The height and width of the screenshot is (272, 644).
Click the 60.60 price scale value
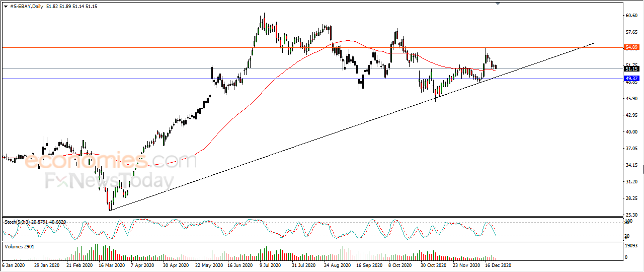(631, 16)
